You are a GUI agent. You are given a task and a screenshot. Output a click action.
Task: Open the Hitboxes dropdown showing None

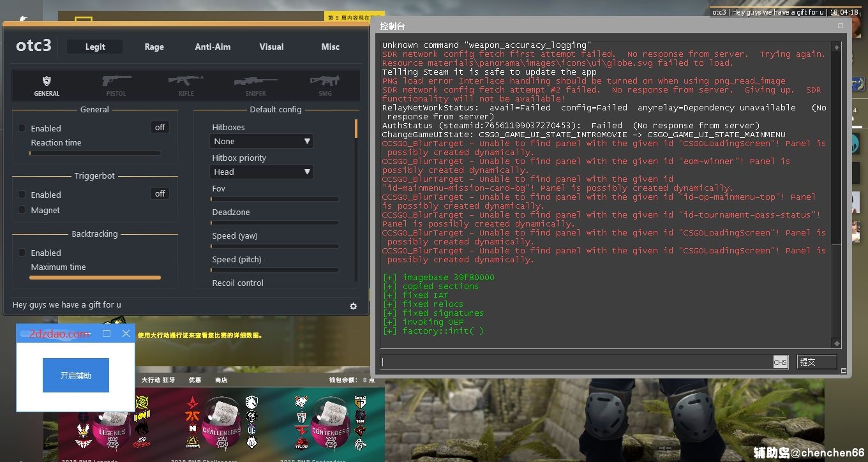(x=262, y=141)
